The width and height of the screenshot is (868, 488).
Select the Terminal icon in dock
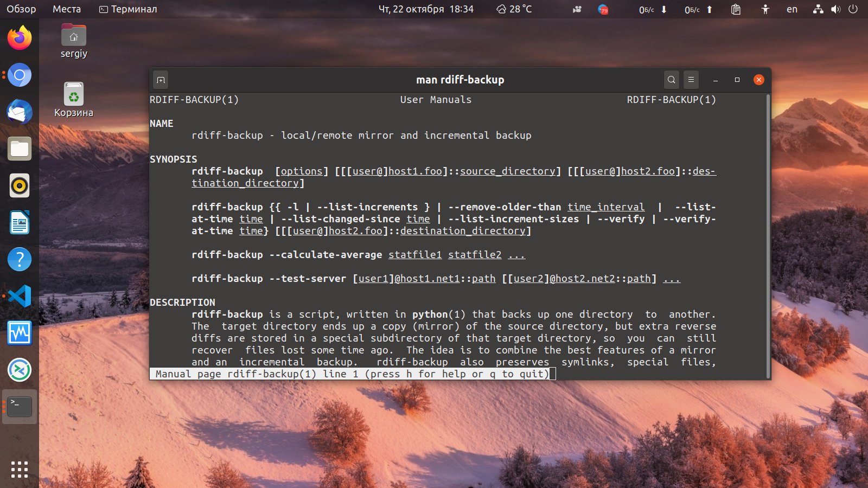(20, 407)
